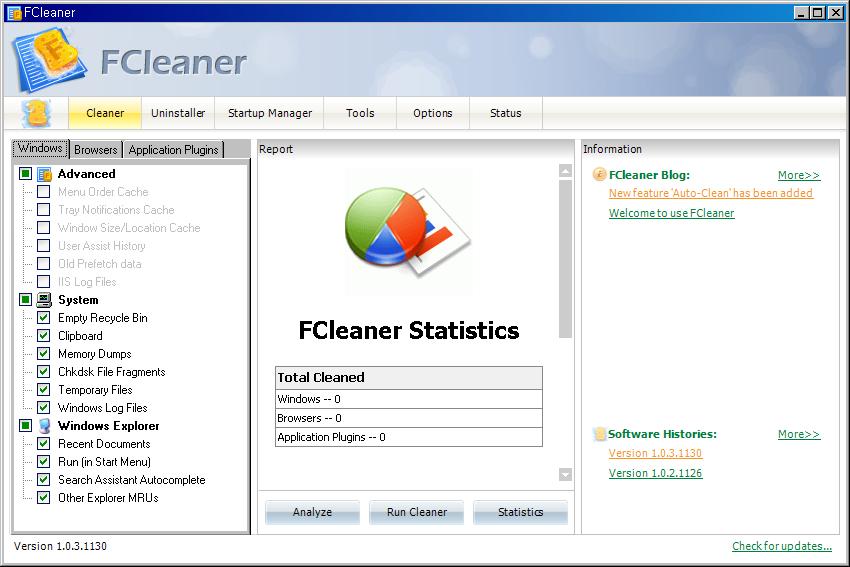Image resolution: width=850 pixels, height=567 pixels.
Task: Toggle the System group checkbox
Action: point(25,299)
